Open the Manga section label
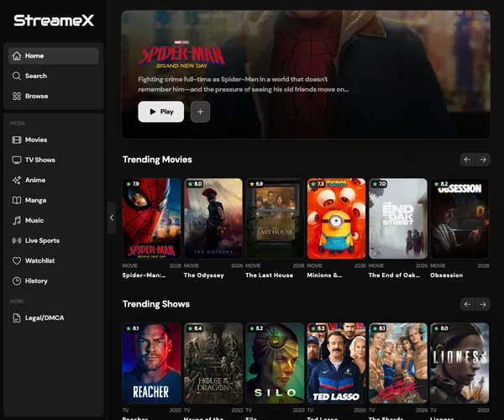Image resolution: width=504 pixels, height=420 pixels. 35,201
